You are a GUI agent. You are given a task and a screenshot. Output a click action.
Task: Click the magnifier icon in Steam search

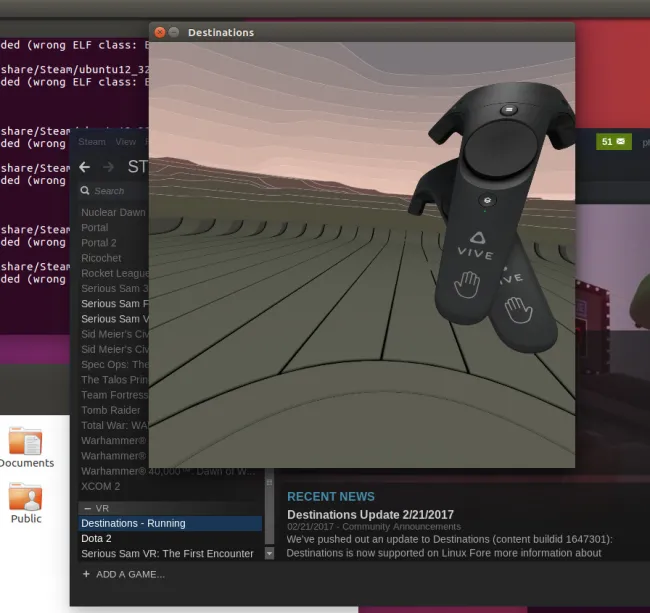click(x=85, y=191)
